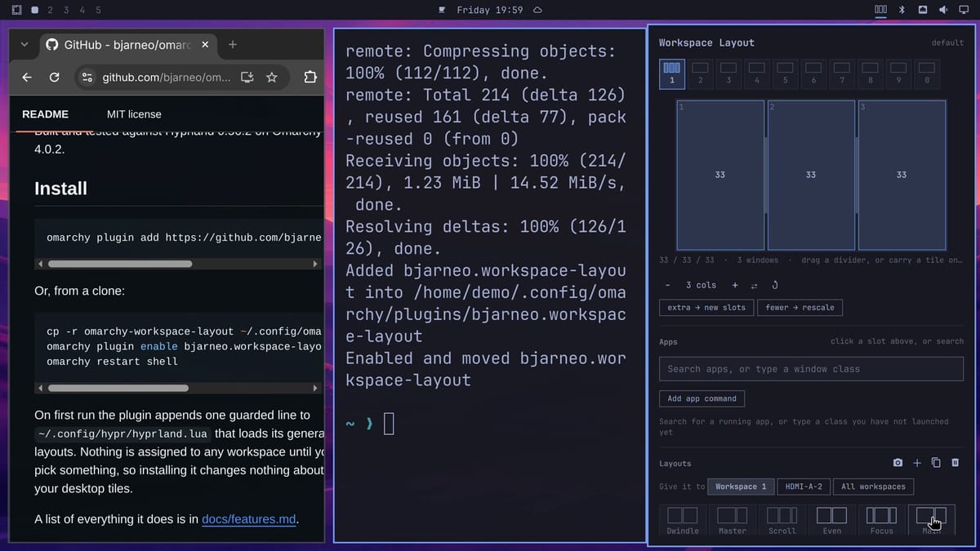Toggle the extra → new slots option
This screenshot has height=551, width=980.
click(x=706, y=308)
